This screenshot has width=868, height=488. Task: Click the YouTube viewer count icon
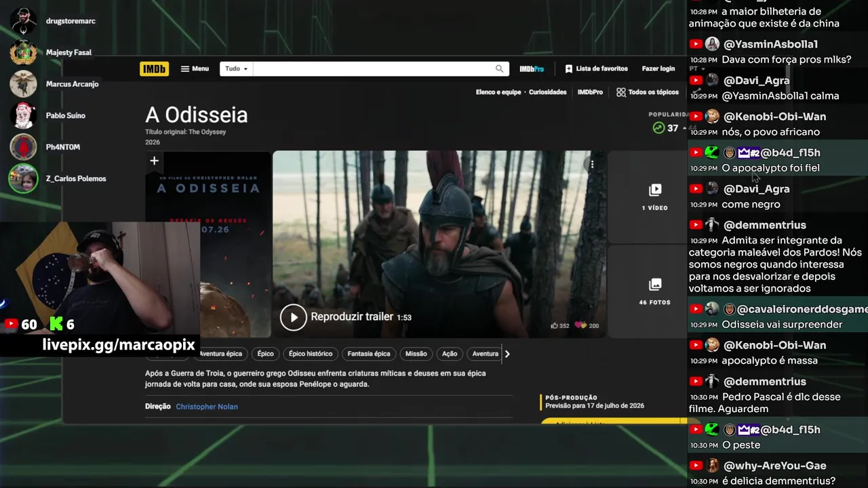coord(11,325)
